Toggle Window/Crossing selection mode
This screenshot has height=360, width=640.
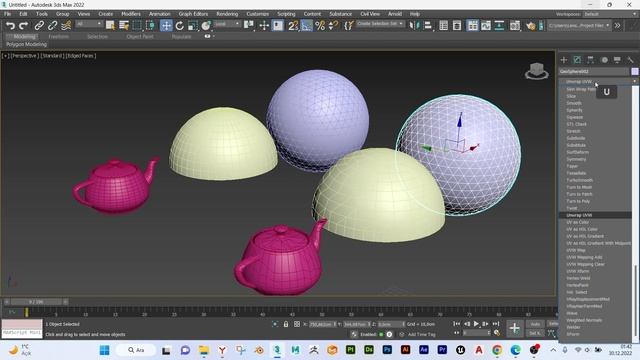coord(150,26)
